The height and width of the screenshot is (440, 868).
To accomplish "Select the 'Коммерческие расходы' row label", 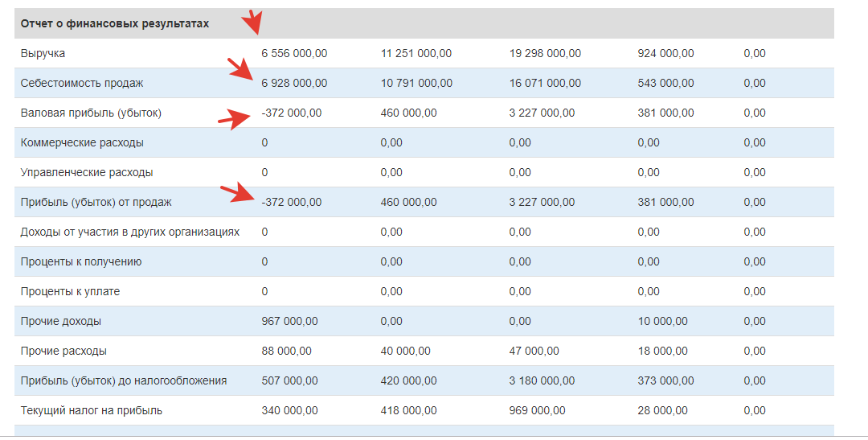I will [82, 143].
